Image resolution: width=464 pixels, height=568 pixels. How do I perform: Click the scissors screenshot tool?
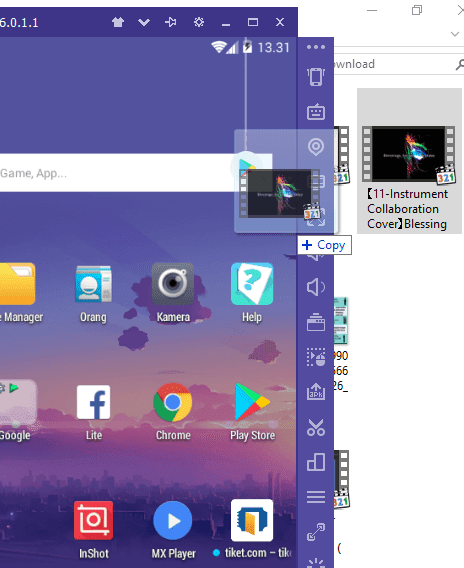pyautogui.click(x=316, y=426)
